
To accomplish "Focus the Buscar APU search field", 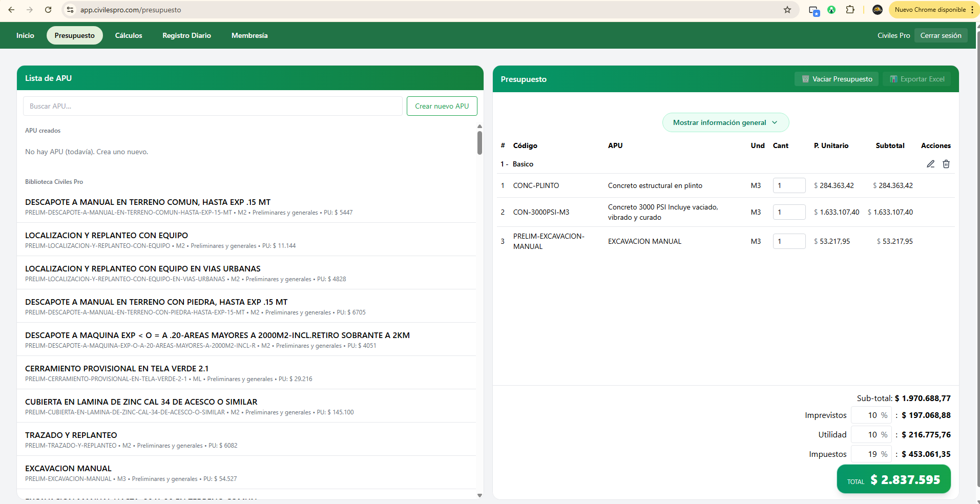I will click(x=213, y=106).
